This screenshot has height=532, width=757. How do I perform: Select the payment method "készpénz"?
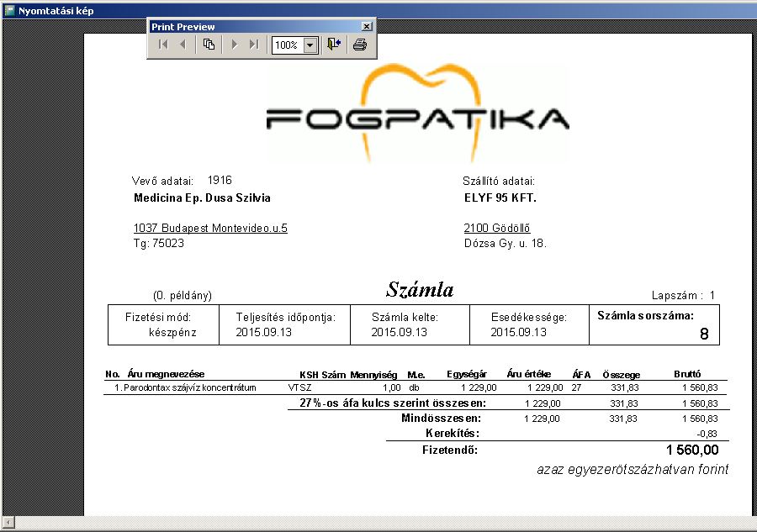click(x=172, y=332)
